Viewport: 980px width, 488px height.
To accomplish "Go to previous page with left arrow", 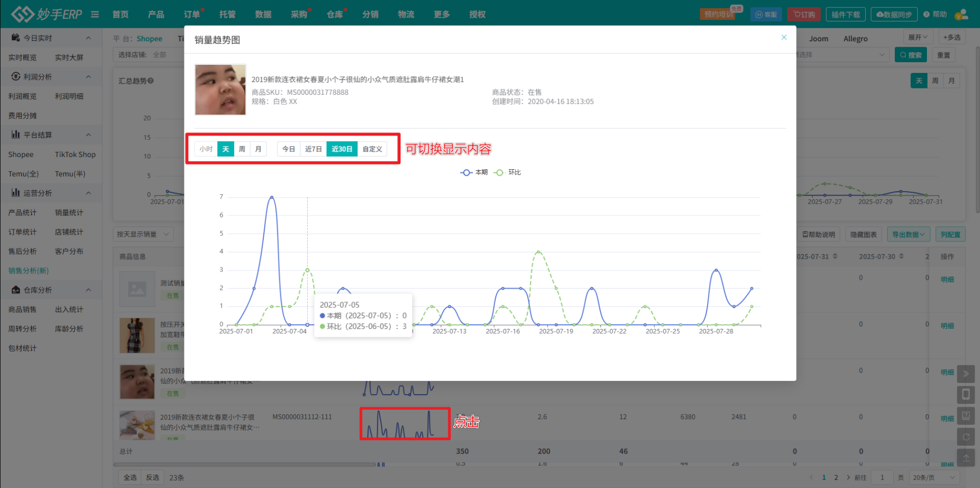I will [811, 477].
